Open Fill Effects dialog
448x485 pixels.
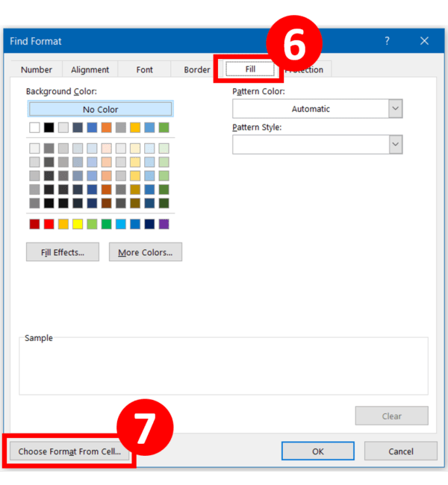point(63,252)
